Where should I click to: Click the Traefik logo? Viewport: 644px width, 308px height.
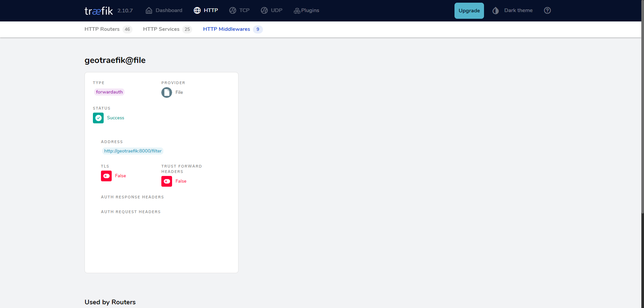pyautogui.click(x=99, y=11)
